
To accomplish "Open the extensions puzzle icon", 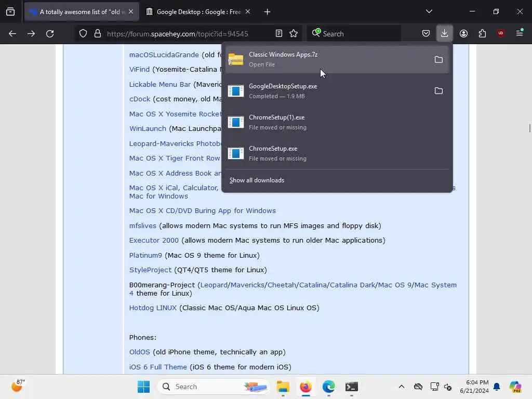I will tap(482, 33).
